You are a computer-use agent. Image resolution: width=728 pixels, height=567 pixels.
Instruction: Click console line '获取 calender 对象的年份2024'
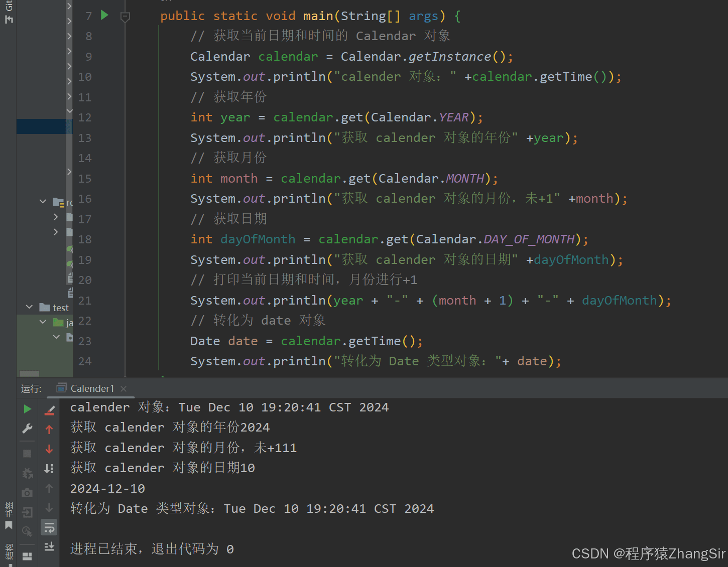pos(170,428)
